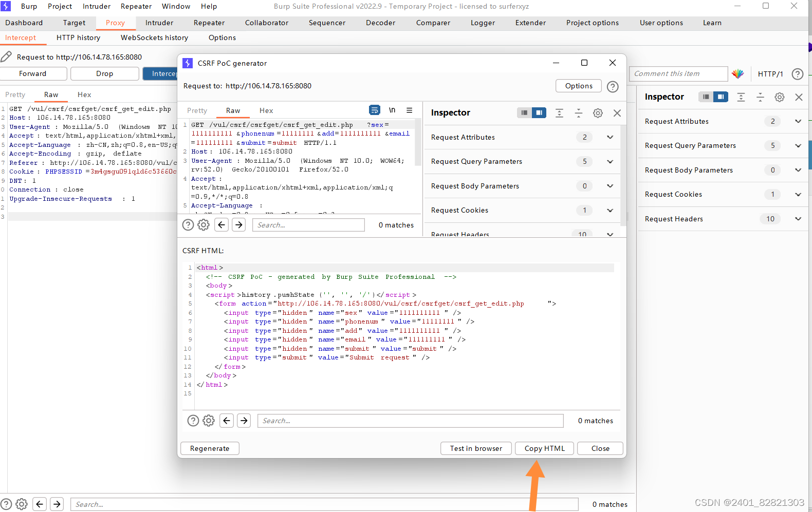Click help icon in CSRF request search bar
Screen dimensions: 812x512
click(x=188, y=225)
